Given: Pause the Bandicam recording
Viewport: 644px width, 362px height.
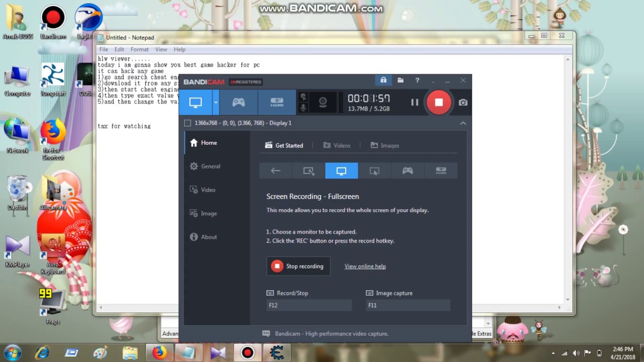Looking at the screenshot, I should [415, 103].
